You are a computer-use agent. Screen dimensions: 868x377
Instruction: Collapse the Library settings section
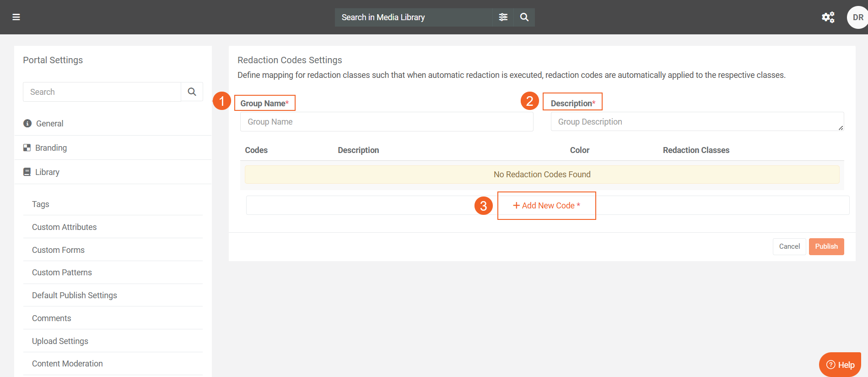pyautogui.click(x=47, y=172)
